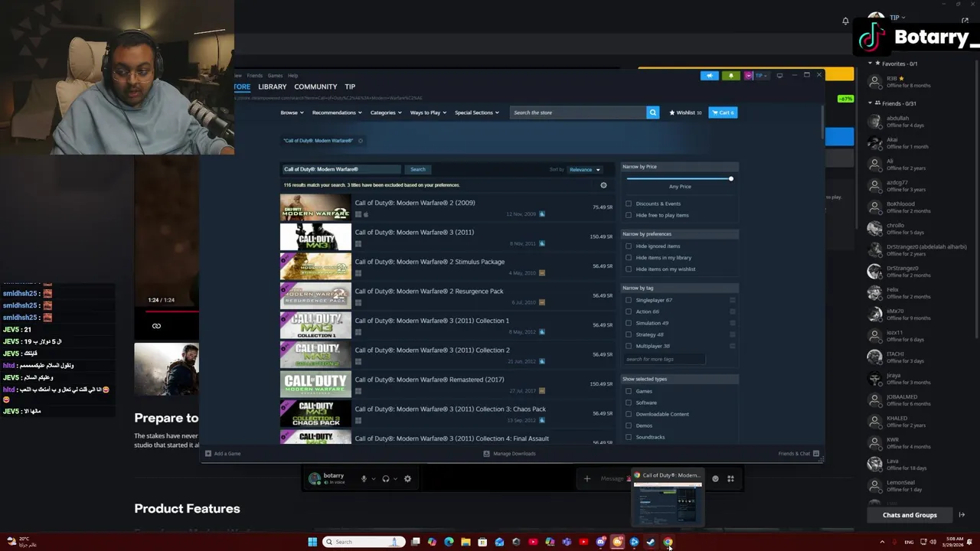Open the Ways to Play dropdown
980x551 pixels.
428,112
